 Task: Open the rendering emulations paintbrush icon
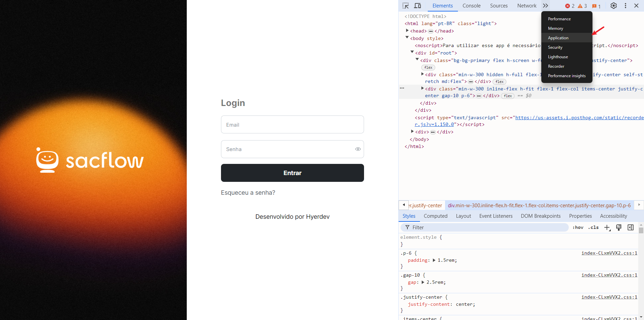coord(619,228)
